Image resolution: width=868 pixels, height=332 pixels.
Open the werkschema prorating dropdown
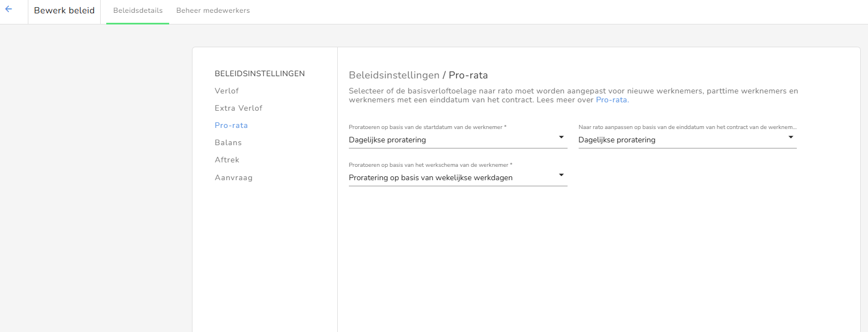458,177
